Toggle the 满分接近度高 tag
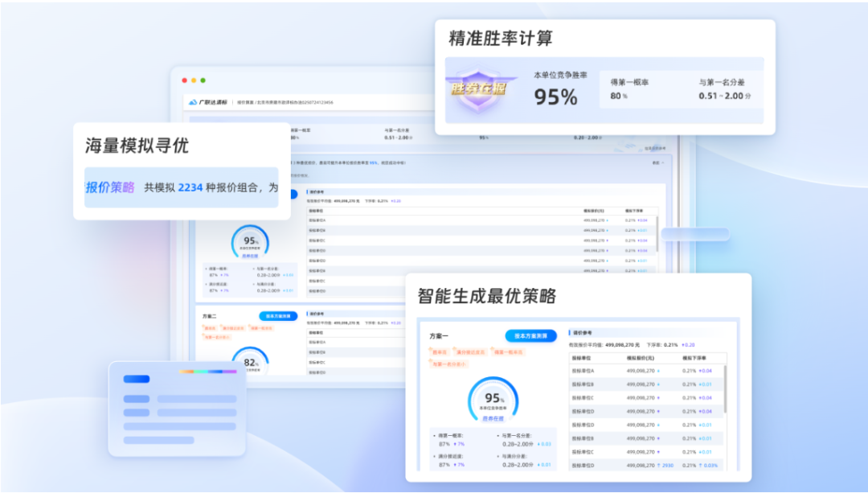 tap(472, 352)
